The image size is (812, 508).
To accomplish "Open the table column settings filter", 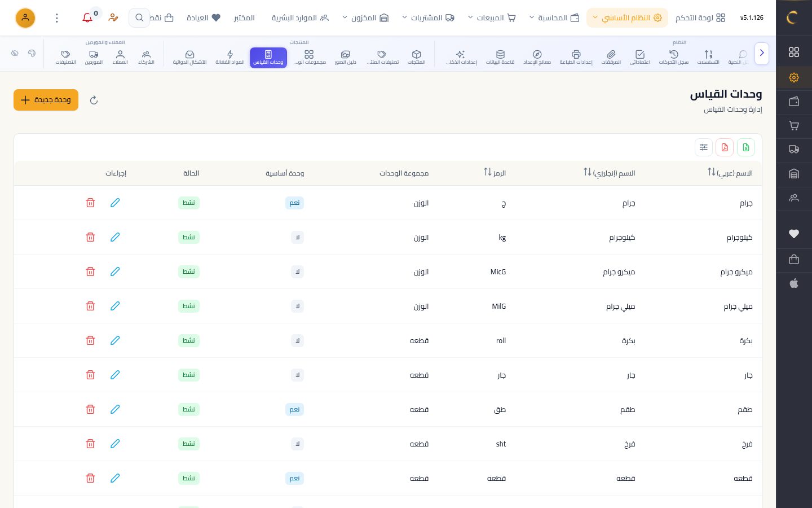I will pos(704,147).
